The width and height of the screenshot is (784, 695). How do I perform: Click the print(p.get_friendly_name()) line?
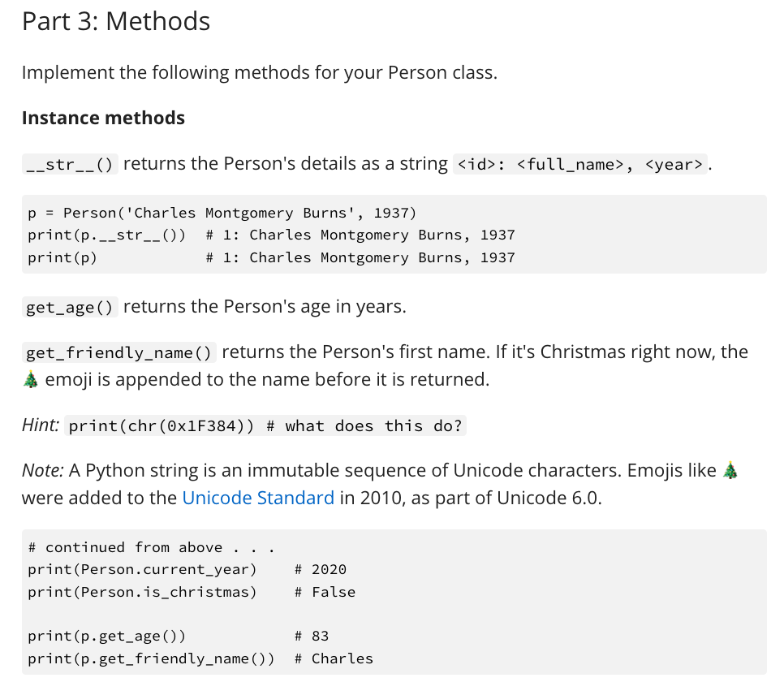[200, 658]
